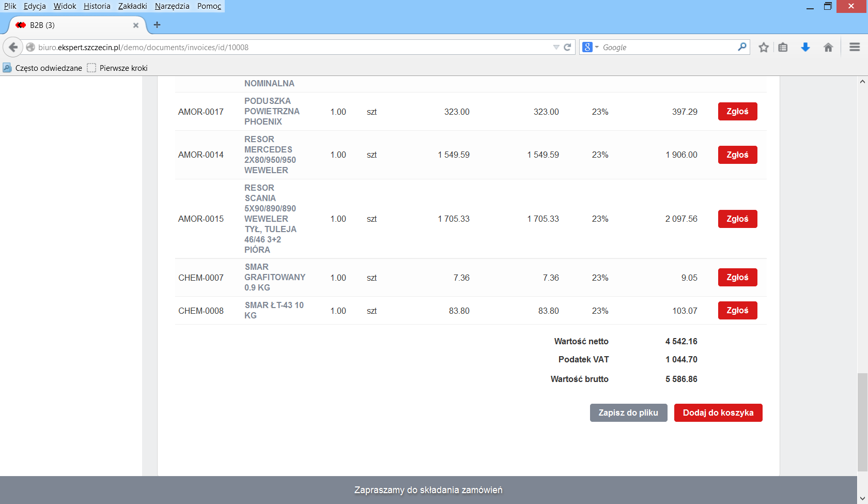Click Zgłoś for CHEM-0008
Viewport: 868px width, 504px height.
[x=737, y=311]
